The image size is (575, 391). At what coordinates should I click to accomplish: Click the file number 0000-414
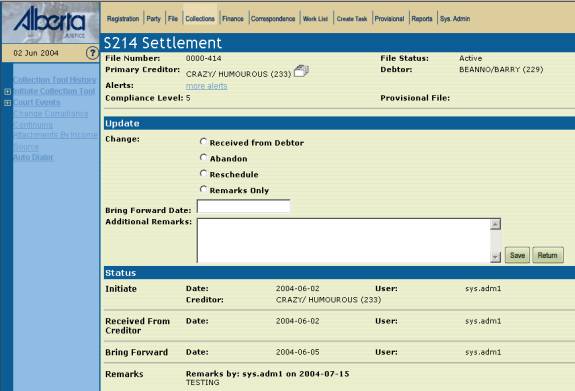(204, 58)
